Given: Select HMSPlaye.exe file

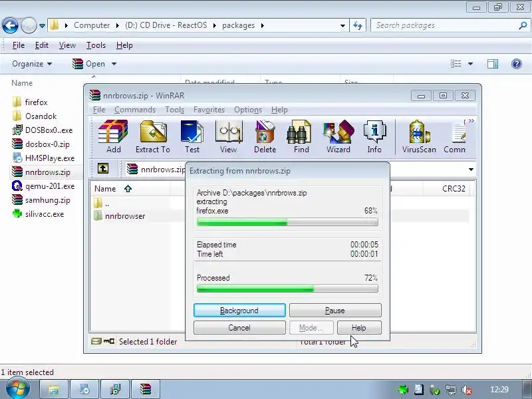Looking at the screenshot, I should click(43, 158).
